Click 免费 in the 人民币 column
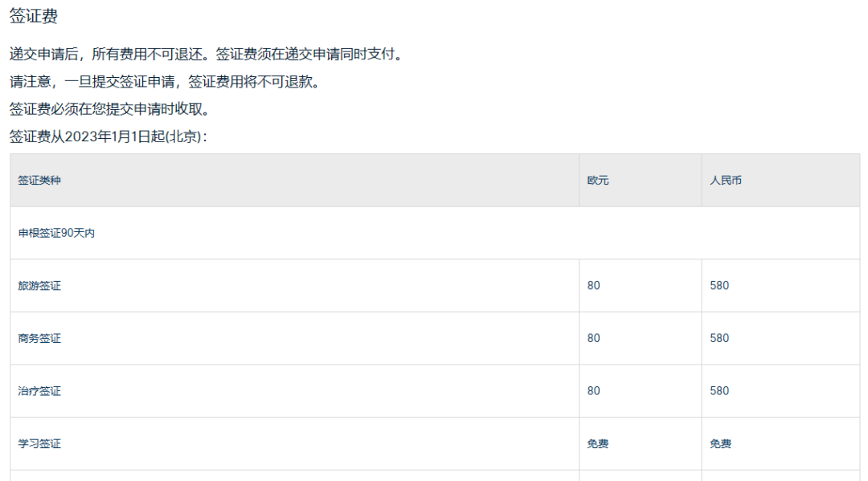The image size is (868, 481). [x=720, y=443]
